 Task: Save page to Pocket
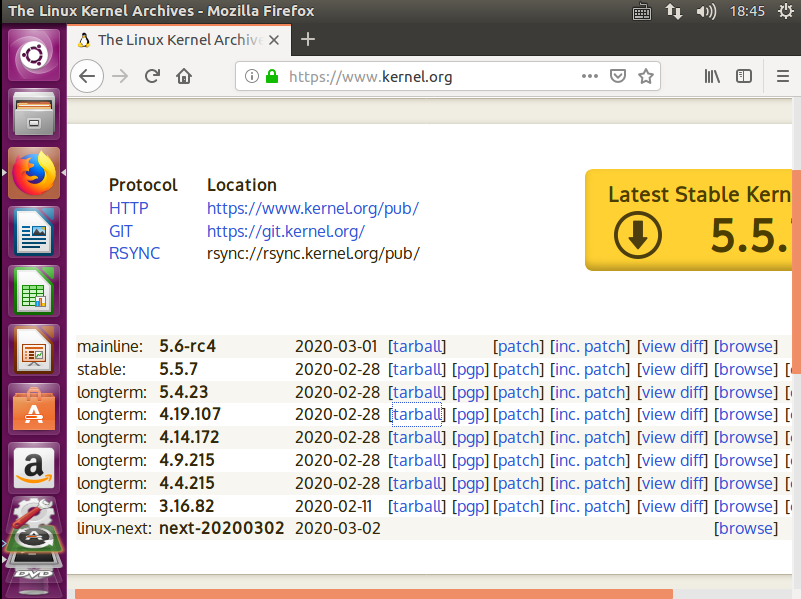tap(618, 77)
